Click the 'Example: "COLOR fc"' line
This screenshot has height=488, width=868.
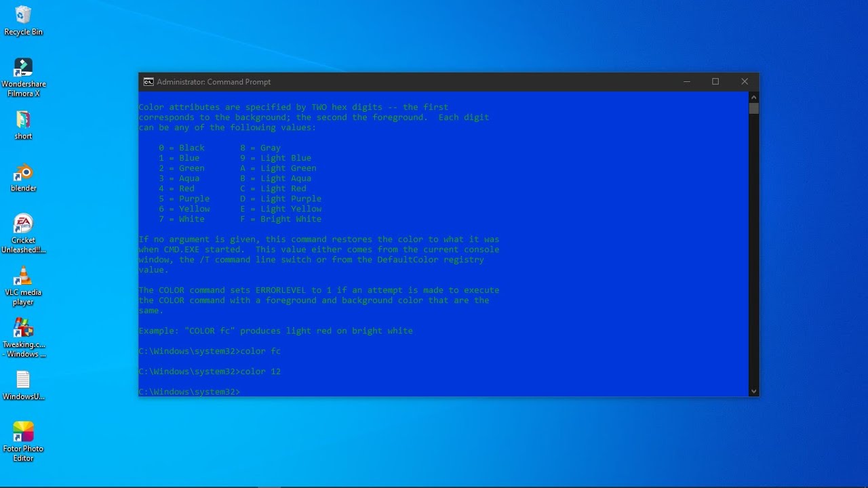tap(276, 331)
